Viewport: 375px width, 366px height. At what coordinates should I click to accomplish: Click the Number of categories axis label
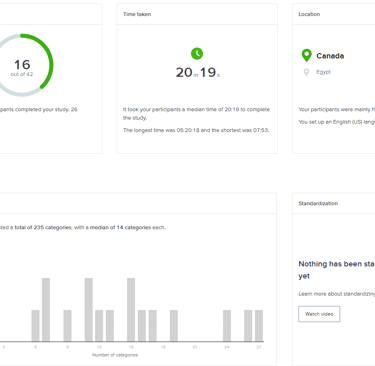(115, 355)
